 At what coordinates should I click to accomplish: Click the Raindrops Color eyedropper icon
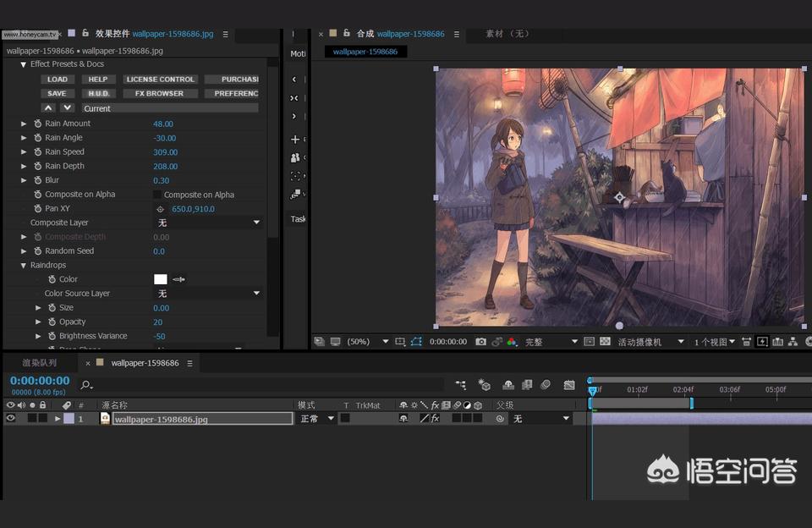tap(178, 279)
